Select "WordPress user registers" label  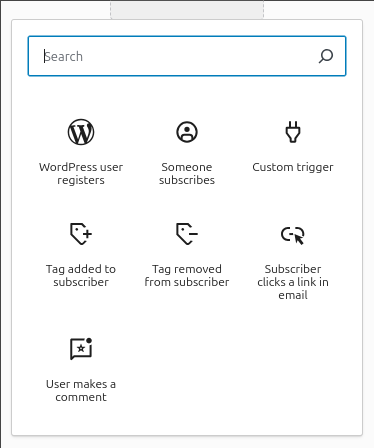point(81,173)
